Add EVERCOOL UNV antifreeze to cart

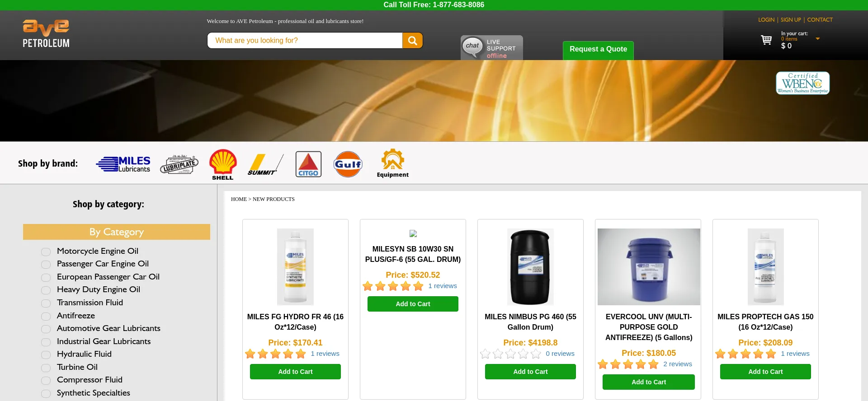pos(649,382)
